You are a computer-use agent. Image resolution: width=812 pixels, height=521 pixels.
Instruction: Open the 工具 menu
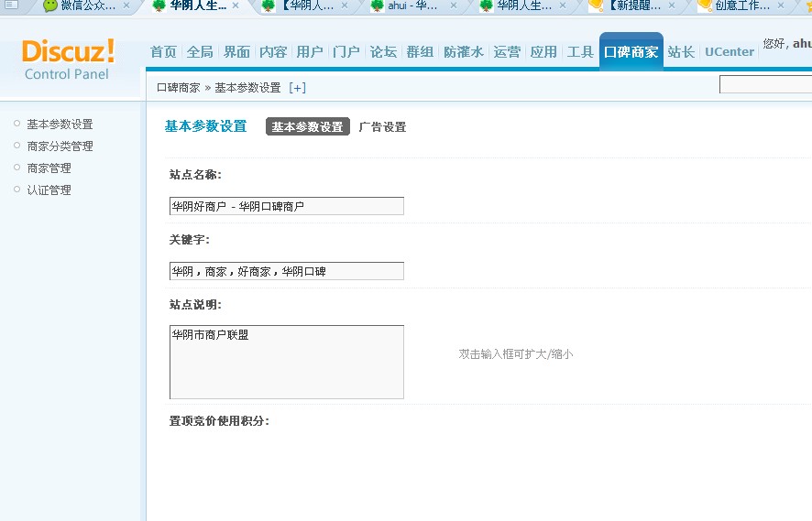click(x=580, y=52)
